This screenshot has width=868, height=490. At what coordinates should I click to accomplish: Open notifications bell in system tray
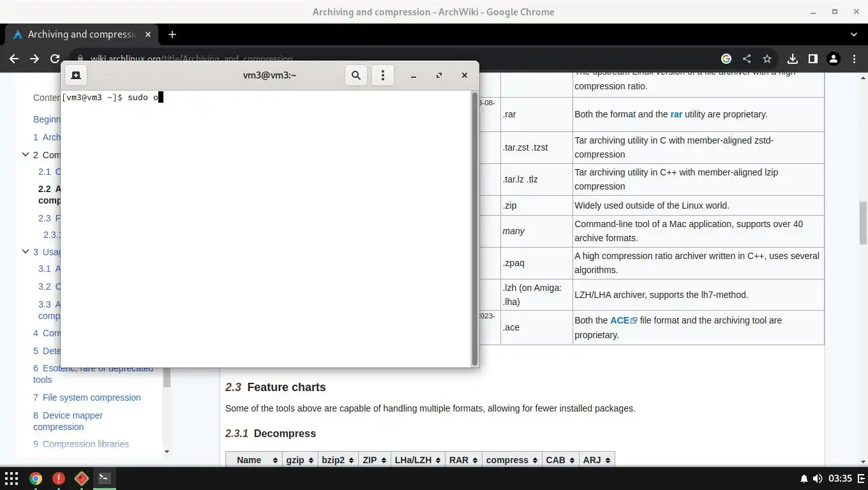(x=804, y=479)
